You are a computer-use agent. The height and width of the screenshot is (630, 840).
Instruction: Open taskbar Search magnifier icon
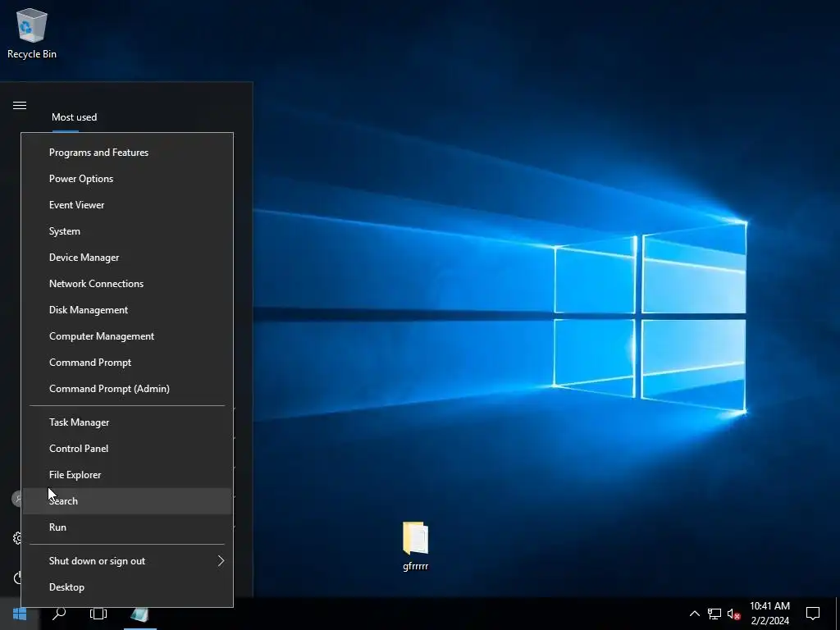click(x=59, y=614)
